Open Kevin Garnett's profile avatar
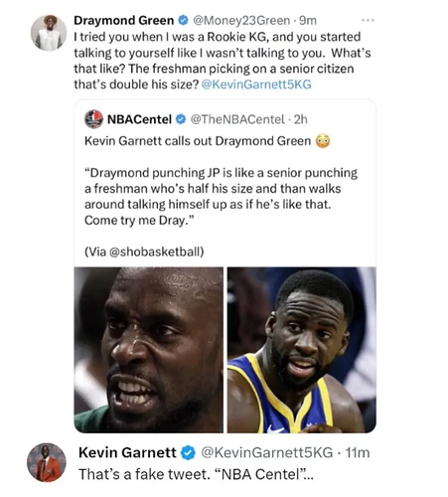 tap(47, 462)
